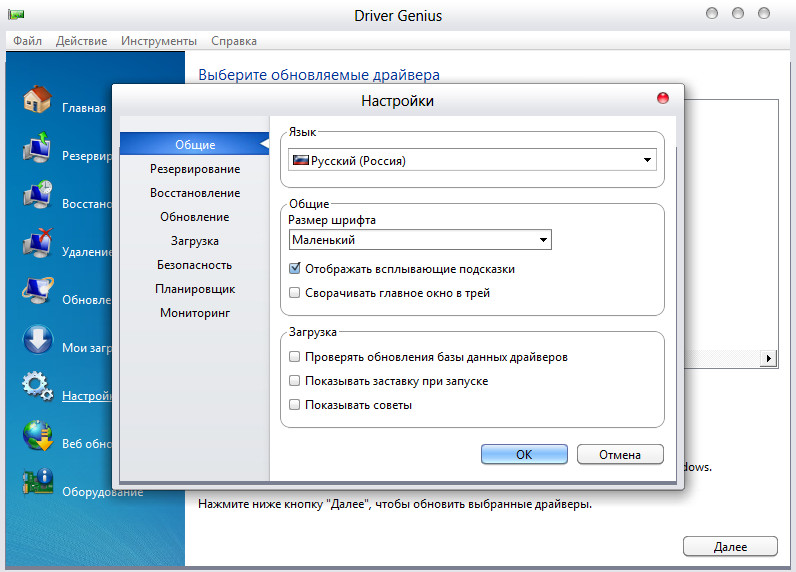Click the Удаление uninstall icon in sidebar

coord(37,243)
